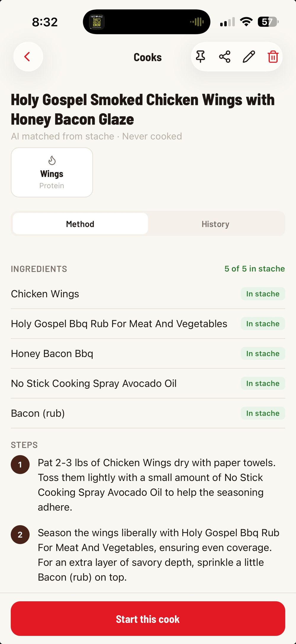
Task: Tap the step 1 number circle
Action: (20, 464)
